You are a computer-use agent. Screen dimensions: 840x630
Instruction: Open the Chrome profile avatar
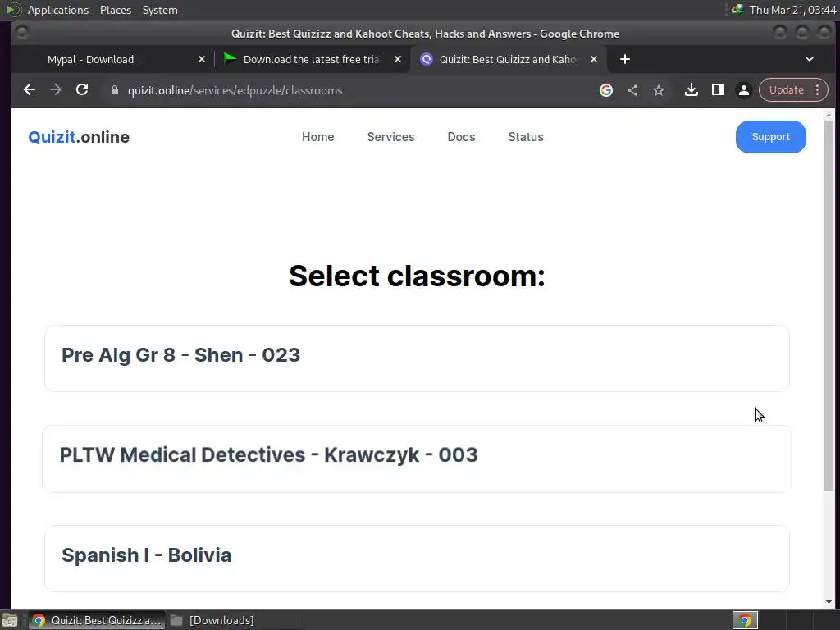(x=743, y=90)
